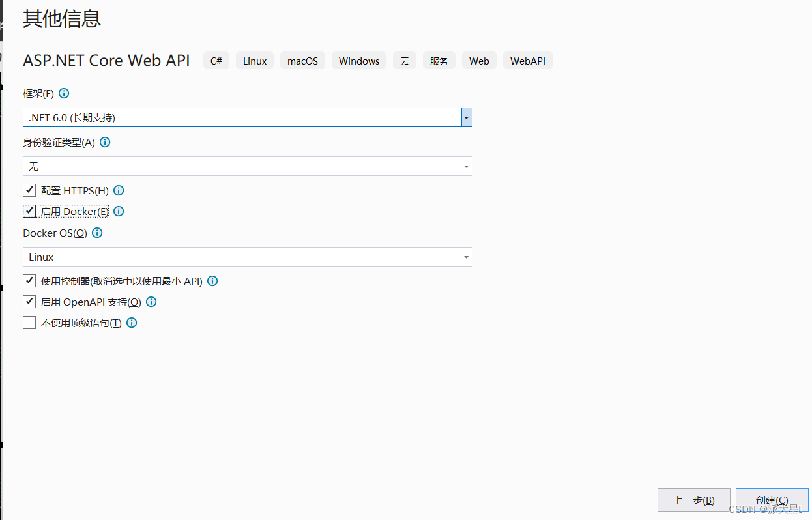This screenshot has width=812, height=520.
Task: Uncheck the 使用控制器 option
Action: 29,280
